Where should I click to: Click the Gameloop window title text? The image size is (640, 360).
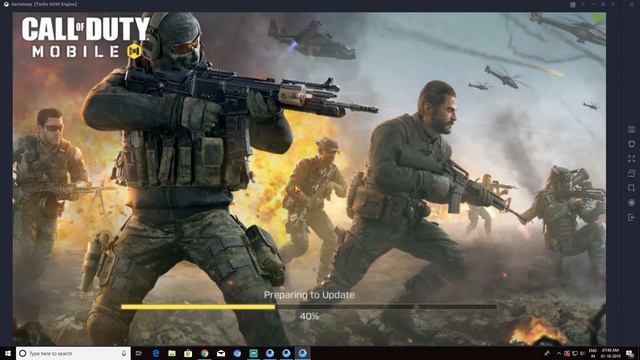coord(44,4)
